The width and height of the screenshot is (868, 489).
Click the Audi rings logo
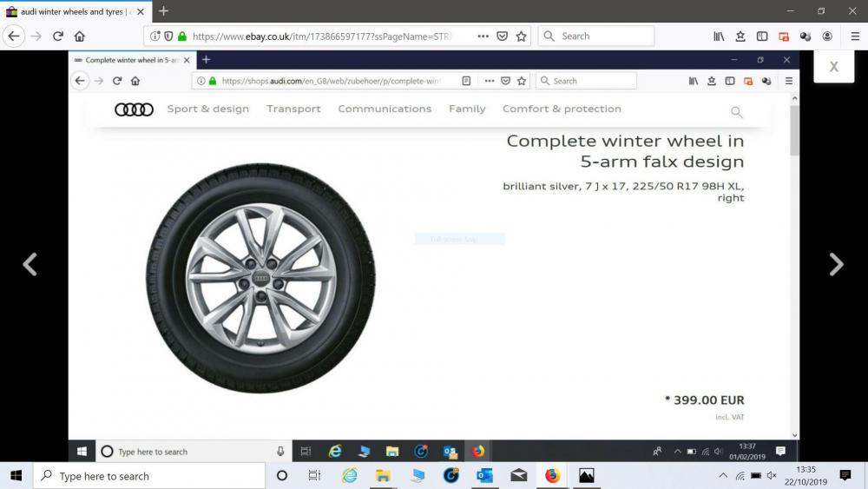pyautogui.click(x=134, y=109)
